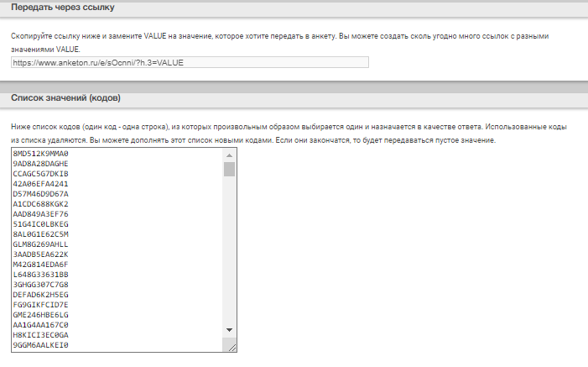Click the code FG9GIKFCID7E

(x=40, y=305)
